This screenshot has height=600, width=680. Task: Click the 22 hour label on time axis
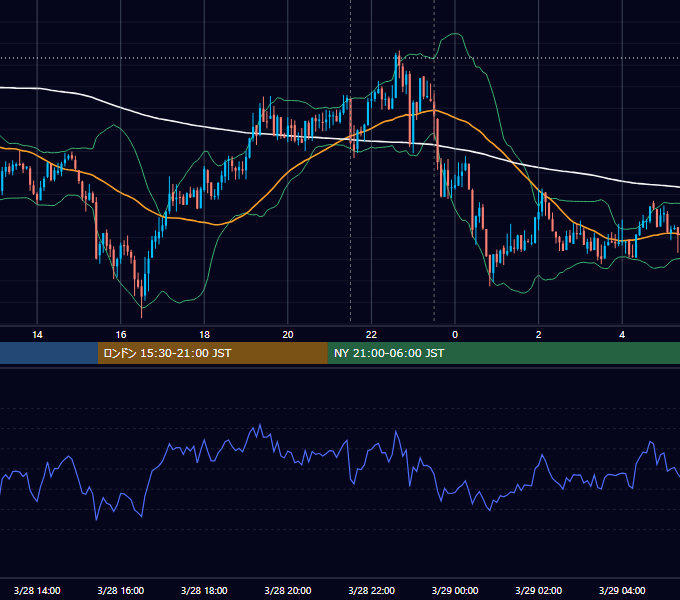tap(371, 335)
